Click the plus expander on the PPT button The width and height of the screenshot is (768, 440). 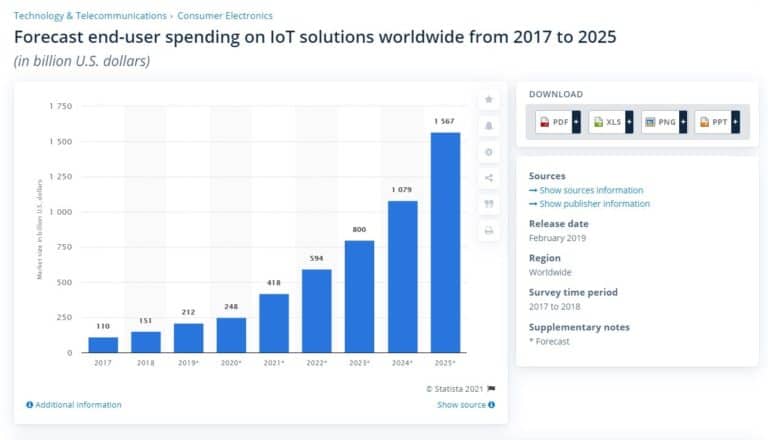tap(736, 122)
